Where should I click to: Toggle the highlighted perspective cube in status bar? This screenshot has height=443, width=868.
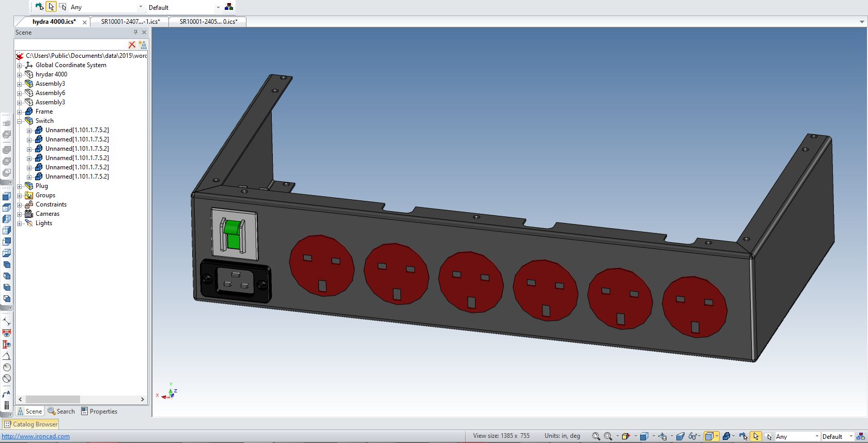[709, 436]
